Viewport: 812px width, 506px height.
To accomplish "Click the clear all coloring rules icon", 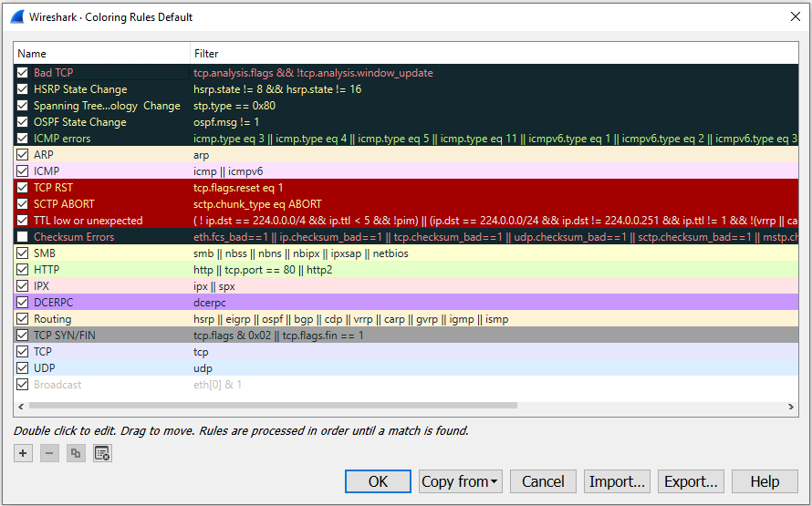I will [x=102, y=453].
